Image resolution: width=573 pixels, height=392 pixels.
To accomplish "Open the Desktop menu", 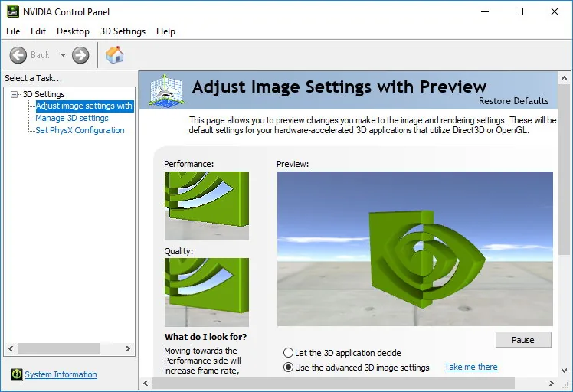I will (x=73, y=31).
